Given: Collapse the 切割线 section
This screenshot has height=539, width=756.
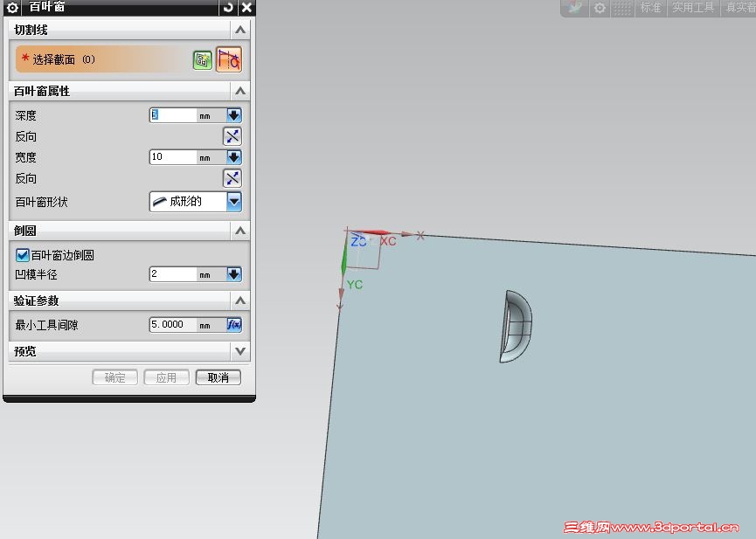Looking at the screenshot, I should pyautogui.click(x=240, y=30).
